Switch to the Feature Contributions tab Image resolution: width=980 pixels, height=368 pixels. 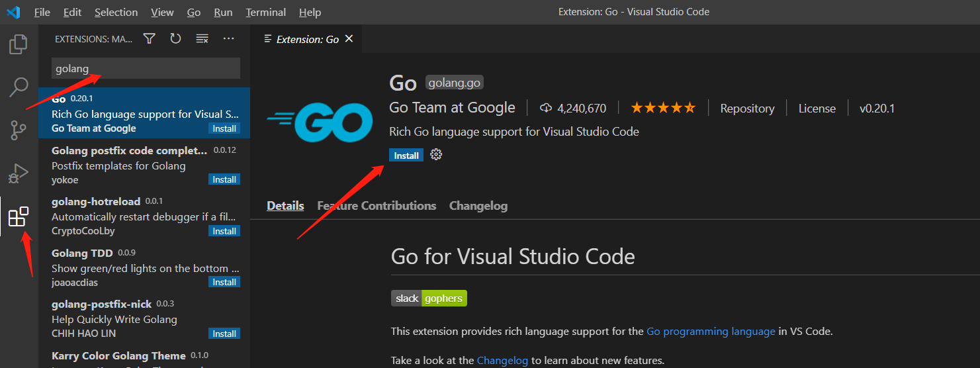pyautogui.click(x=377, y=206)
